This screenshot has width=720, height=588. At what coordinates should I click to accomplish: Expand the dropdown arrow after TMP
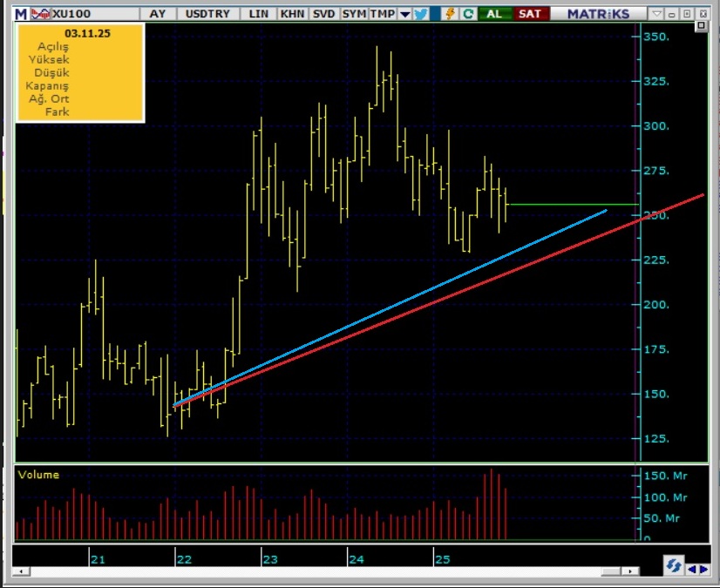(x=404, y=14)
